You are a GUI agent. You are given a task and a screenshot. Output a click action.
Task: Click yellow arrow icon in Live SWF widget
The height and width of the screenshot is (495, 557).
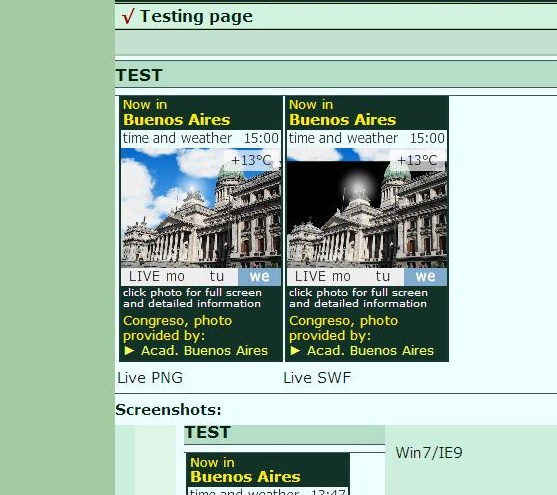295,351
